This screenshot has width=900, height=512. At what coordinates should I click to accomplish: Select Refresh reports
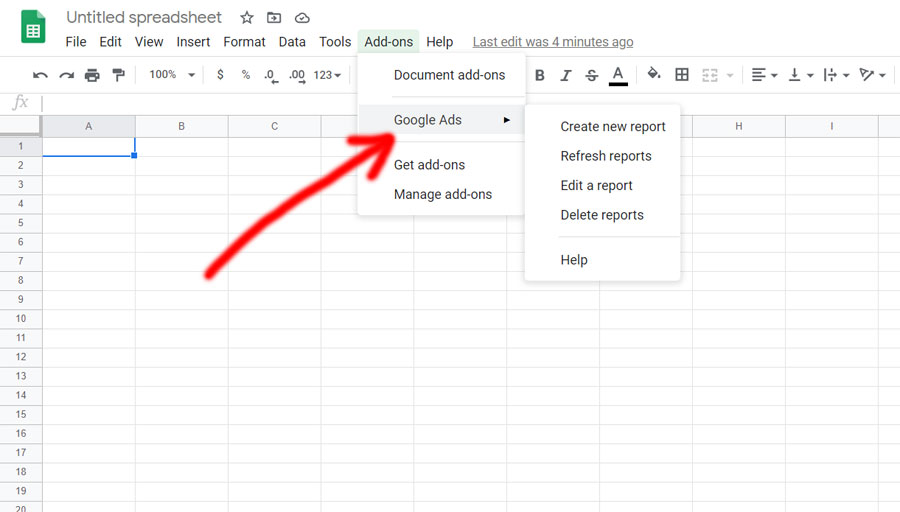coord(602,156)
